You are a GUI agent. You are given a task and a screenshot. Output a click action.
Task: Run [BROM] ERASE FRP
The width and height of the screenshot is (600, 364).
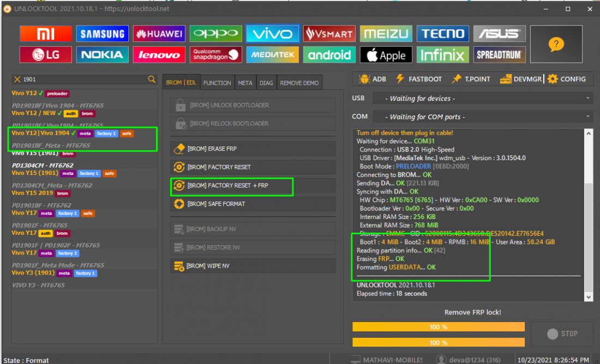tap(253, 149)
